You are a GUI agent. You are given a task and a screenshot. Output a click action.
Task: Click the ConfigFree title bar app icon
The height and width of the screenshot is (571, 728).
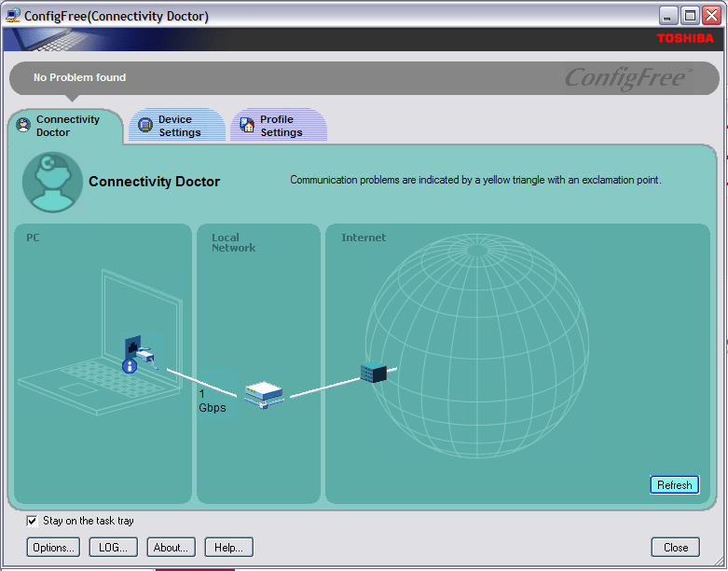pyautogui.click(x=13, y=15)
